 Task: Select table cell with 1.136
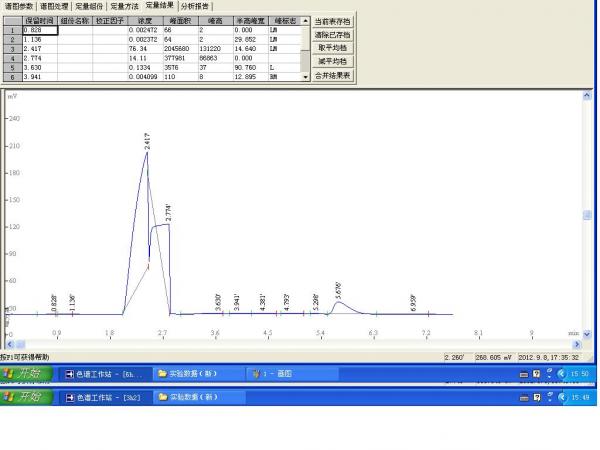click(40, 39)
